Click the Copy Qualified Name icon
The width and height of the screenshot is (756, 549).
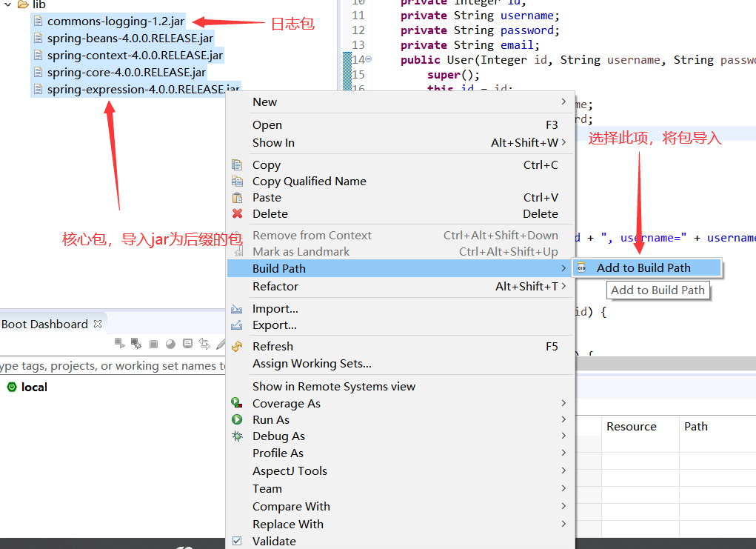point(237,182)
